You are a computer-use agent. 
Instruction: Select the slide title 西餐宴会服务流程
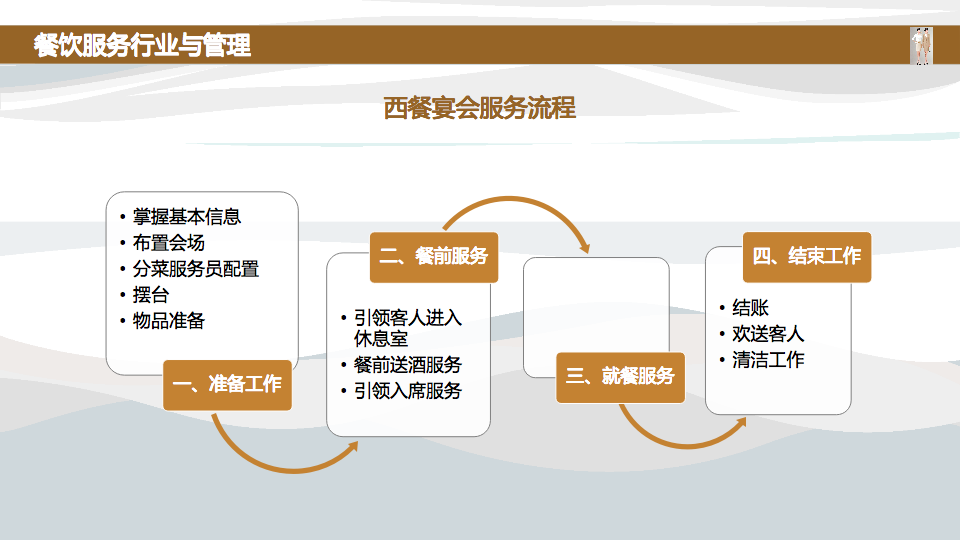[479, 108]
